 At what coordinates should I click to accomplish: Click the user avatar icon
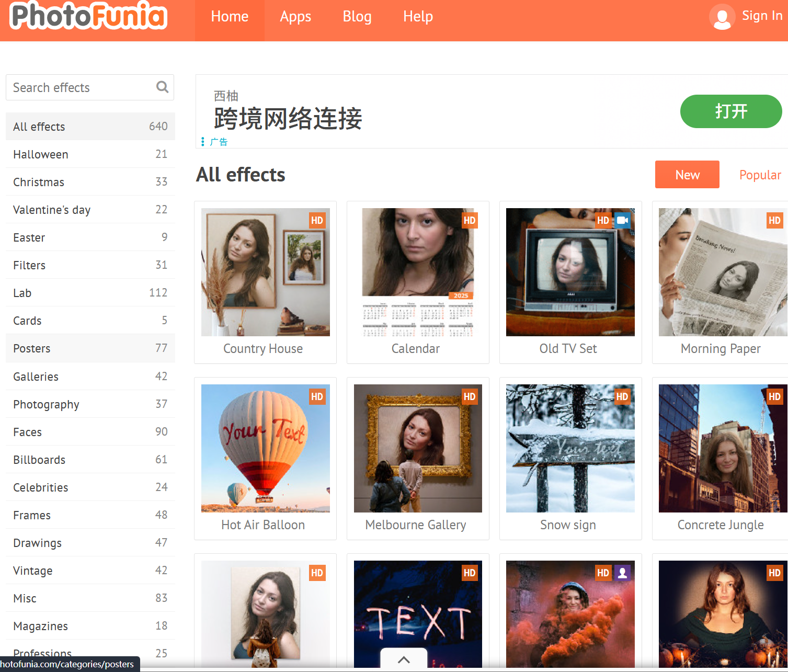[722, 17]
